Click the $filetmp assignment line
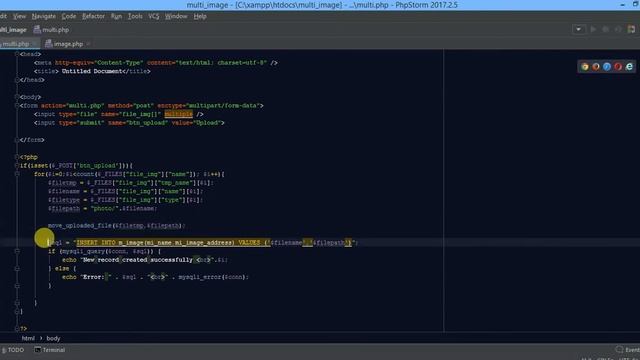 coord(131,182)
